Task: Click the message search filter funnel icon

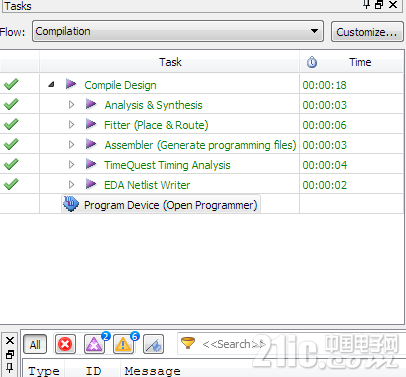Action: [x=188, y=343]
